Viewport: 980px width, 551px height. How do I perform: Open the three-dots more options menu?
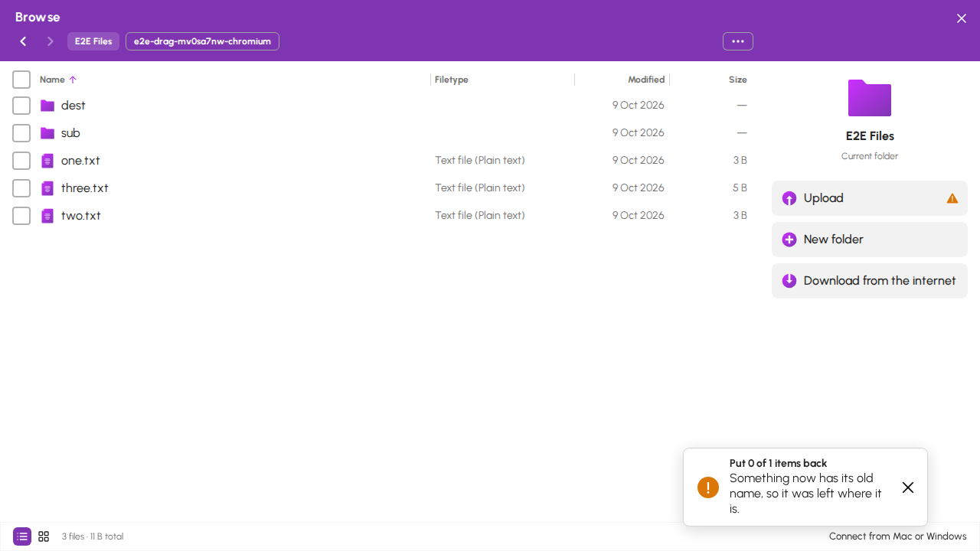click(738, 41)
